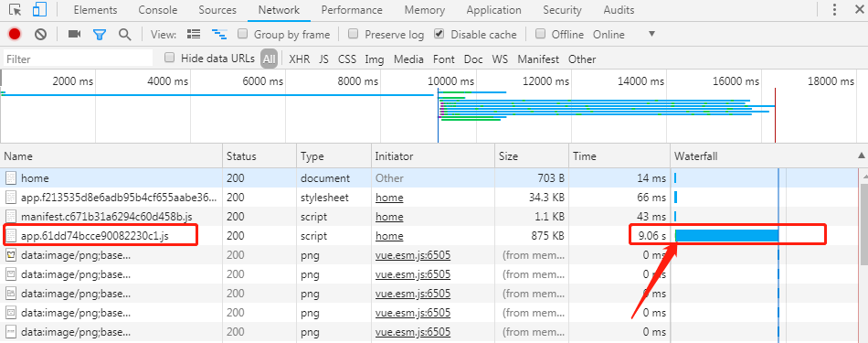Screen dimensions: 868x343
Task: Activate the inspect element picker icon
Action: pyautogui.click(x=15, y=9)
